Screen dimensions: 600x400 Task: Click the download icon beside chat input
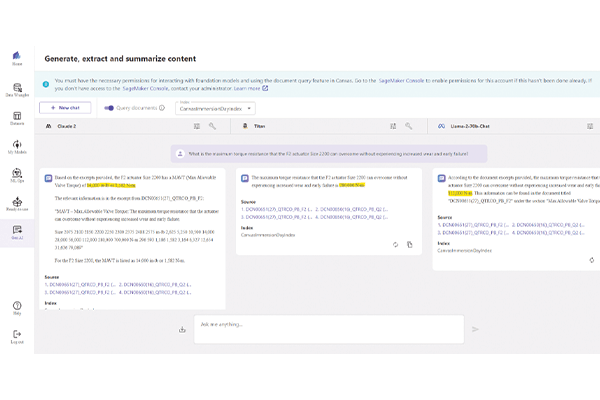tap(182, 329)
